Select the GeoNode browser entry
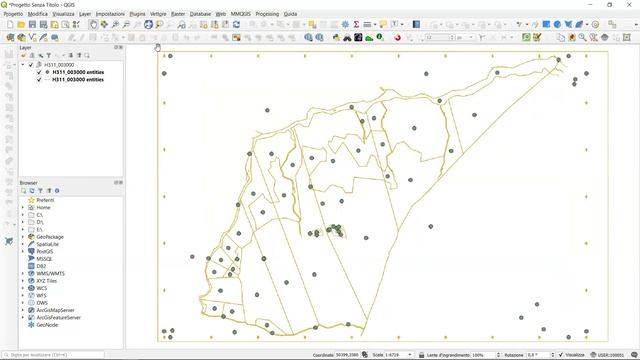This screenshot has width=640, height=360. point(47,325)
